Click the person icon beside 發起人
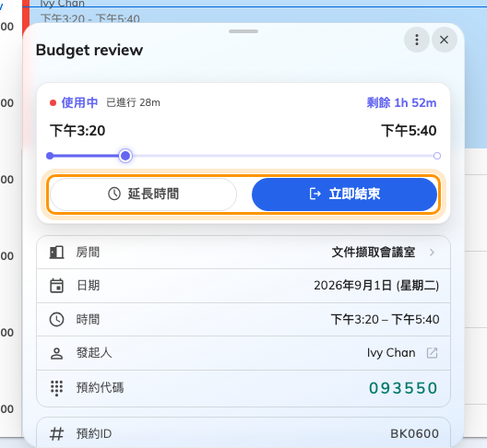The image size is (487, 448). pos(56,353)
